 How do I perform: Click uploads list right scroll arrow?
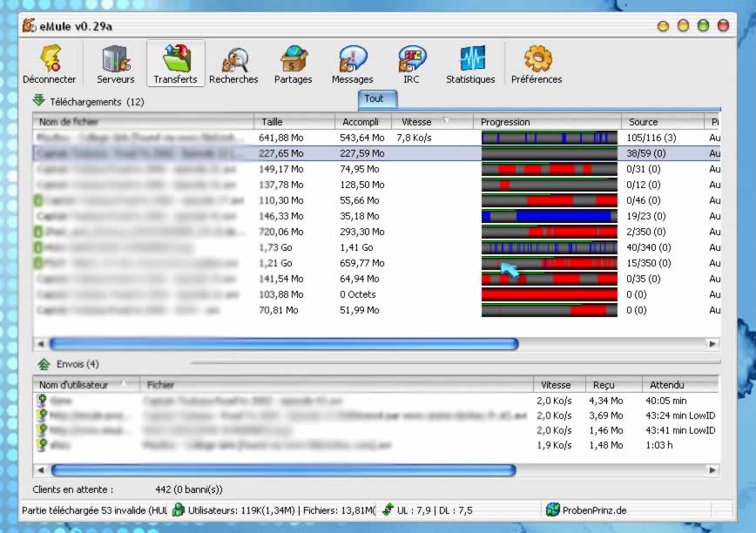click(712, 470)
